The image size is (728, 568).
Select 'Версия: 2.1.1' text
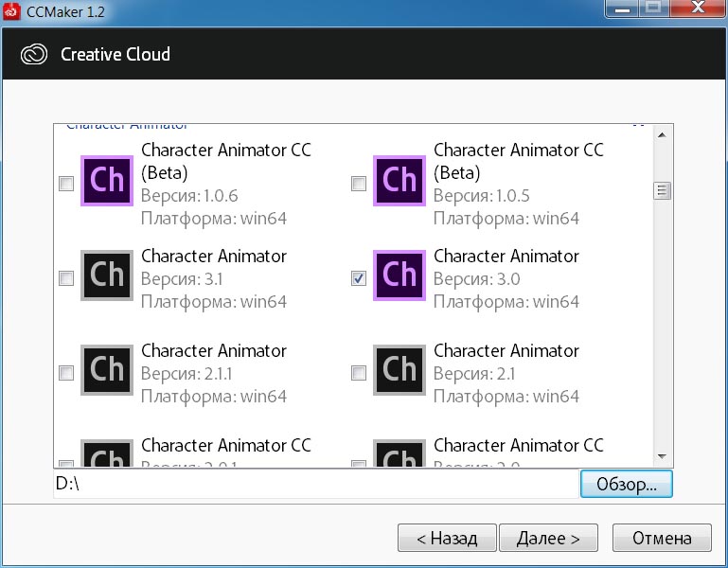point(186,373)
